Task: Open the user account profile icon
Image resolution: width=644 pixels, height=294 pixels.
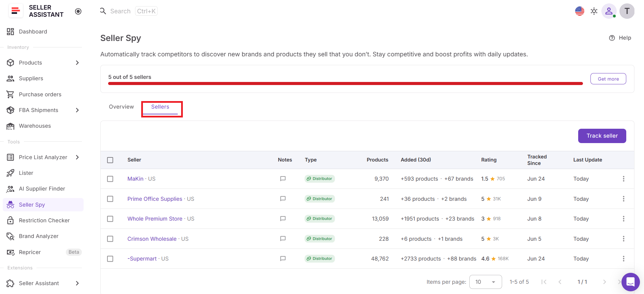Action: pyautogui.click(x=609, y=11)
